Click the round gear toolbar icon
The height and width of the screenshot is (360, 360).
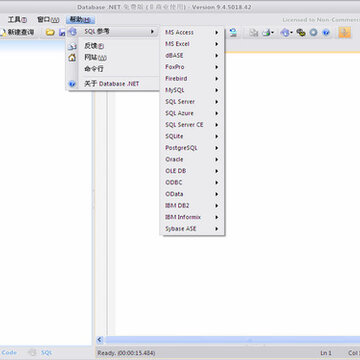pos(313,32)
